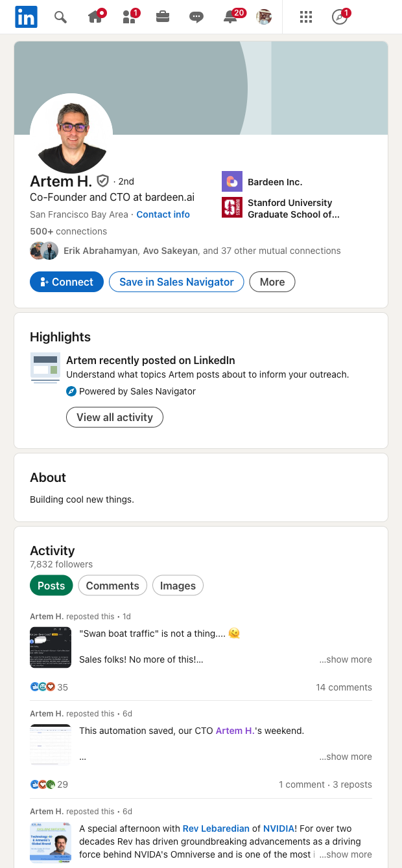Expand "Swan boat traffic" post with show more

coord(346,659)
